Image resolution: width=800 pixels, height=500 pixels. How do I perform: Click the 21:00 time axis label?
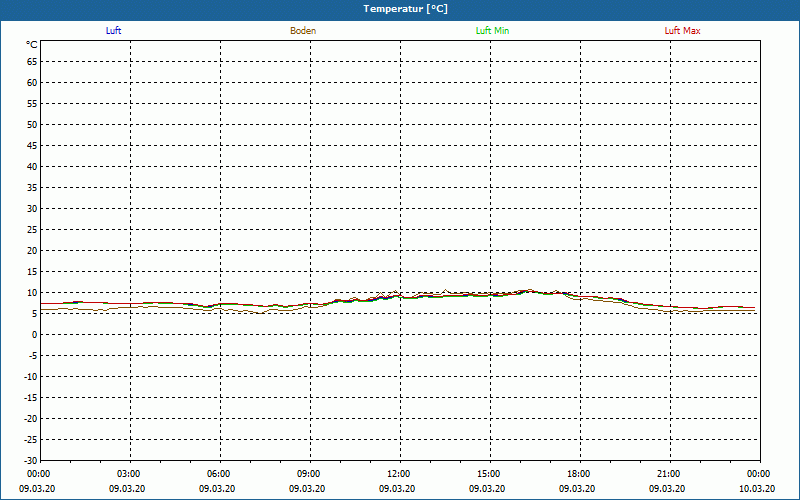click(x=668, y=474)
